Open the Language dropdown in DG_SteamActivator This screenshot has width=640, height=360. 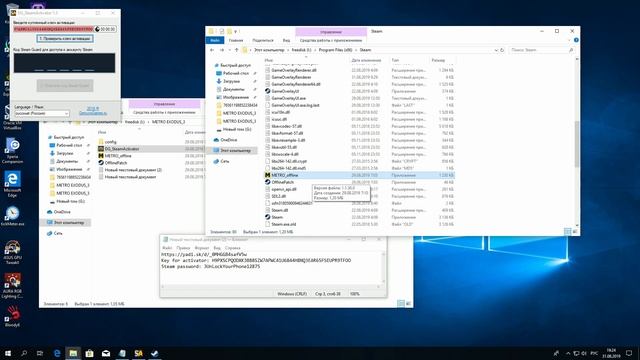pos(41,113)
